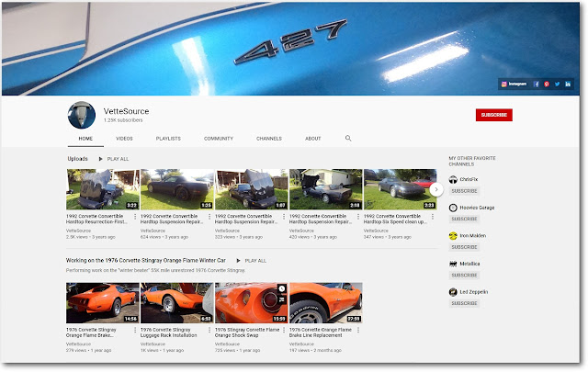The height and width of the screenshot is (372, 588).
Task: Add Orange Shock Swap video to Watch Later
Action: 282,288
